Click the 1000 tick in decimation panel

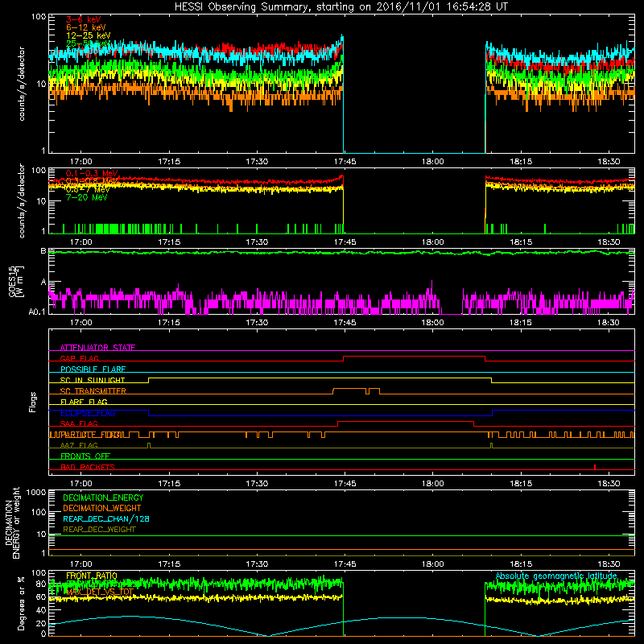36,492
